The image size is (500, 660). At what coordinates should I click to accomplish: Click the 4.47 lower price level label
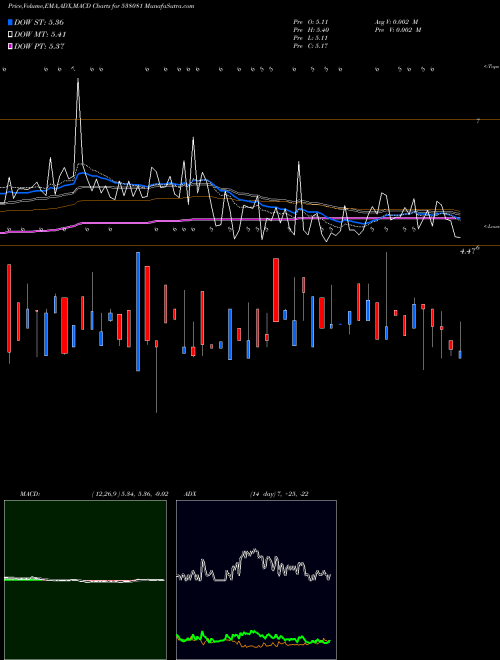point(469,251)
